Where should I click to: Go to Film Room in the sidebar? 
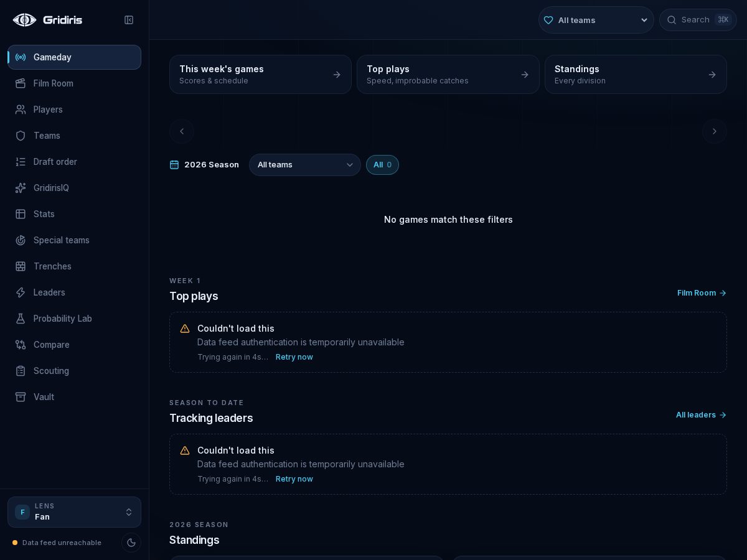(75, 83)
